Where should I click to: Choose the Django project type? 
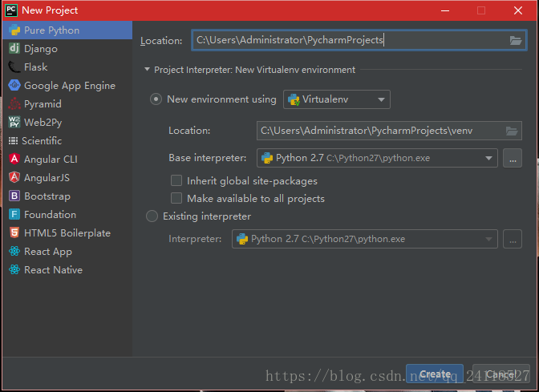(x=67, y=48)
